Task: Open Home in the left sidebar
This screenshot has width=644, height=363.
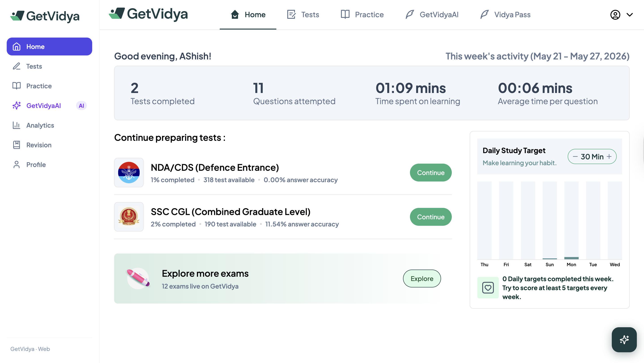Action: [x=49, y=46]
